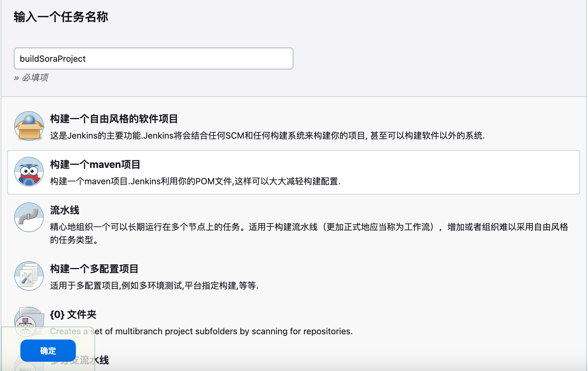Select the pipeline pipe icon

(29, 217)
